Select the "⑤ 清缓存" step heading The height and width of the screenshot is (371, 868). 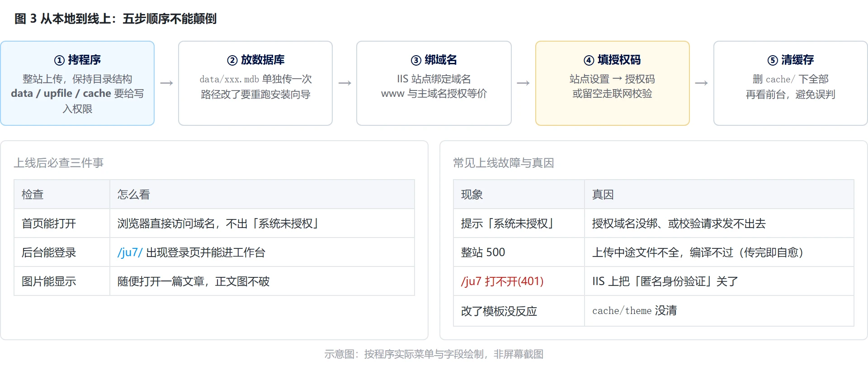tap(790, 60)
